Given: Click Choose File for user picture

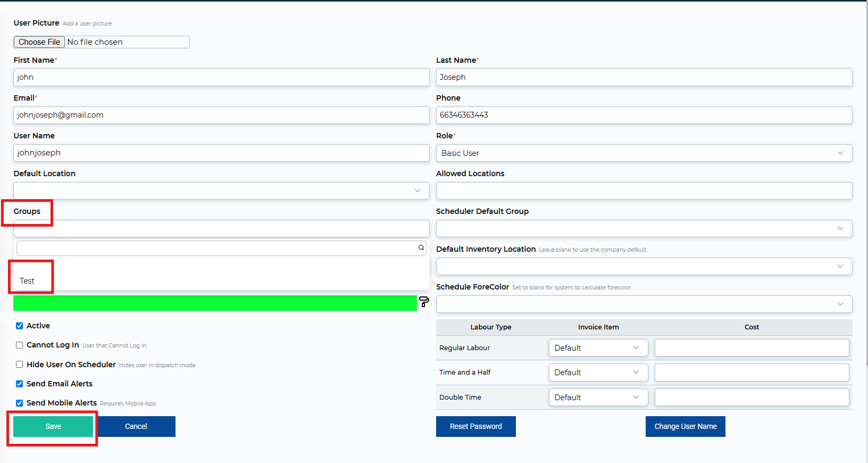Looking at the screenshot, I should tap(39, 42).
